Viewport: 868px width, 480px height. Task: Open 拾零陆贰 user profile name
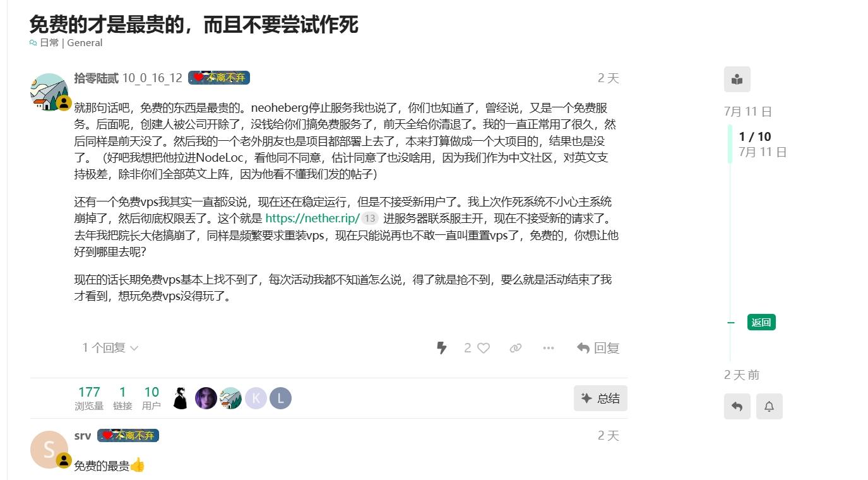tap(96, 78)
